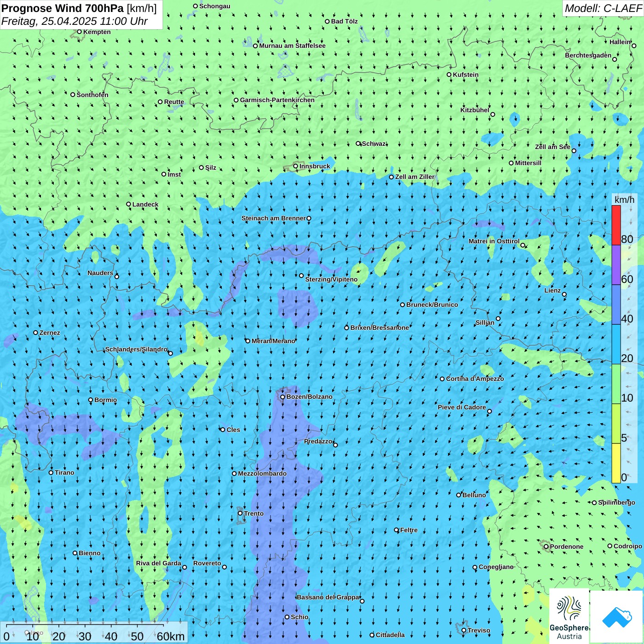Click the 'Spilimbergo' city label
Screen dimensions: 644x644
coord(616,502)
